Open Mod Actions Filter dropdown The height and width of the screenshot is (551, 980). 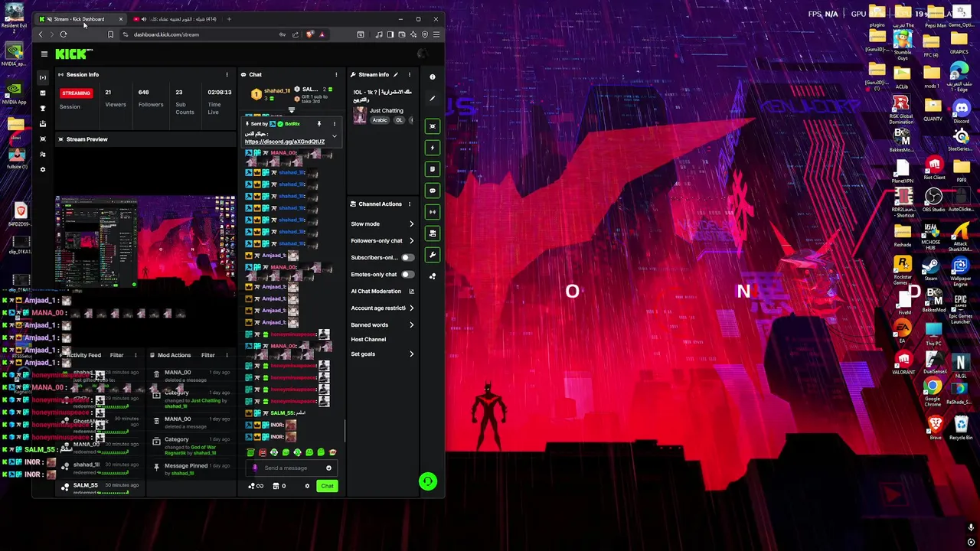(x=207, y=355)
